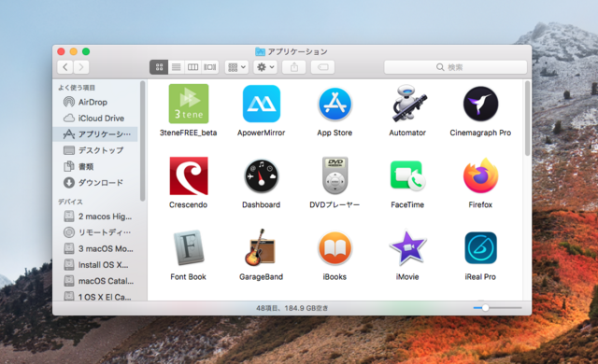Go forward with the right arrow
The width and height of the screenshot is (598, 364).
click(x=81, y=67)
